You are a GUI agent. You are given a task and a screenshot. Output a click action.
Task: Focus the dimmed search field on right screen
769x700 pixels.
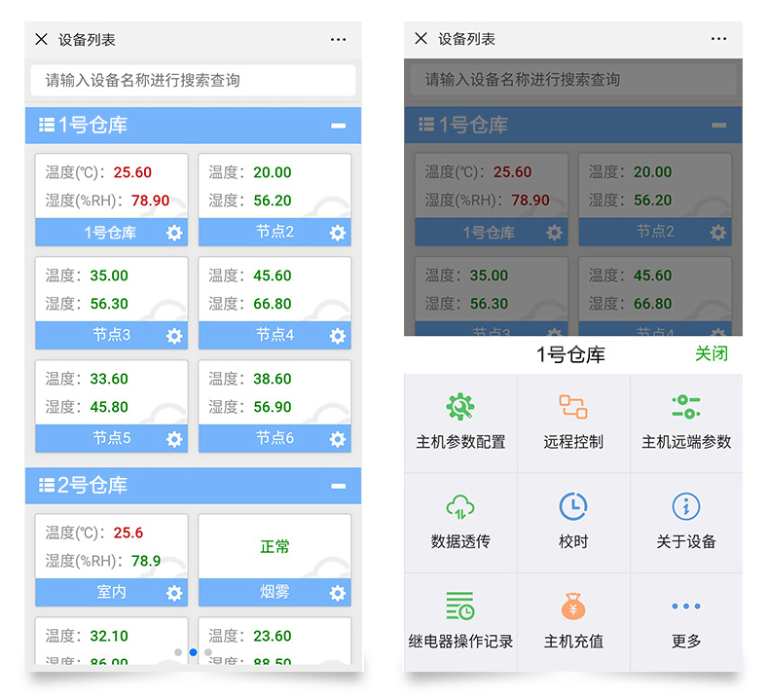pos(572,80)
